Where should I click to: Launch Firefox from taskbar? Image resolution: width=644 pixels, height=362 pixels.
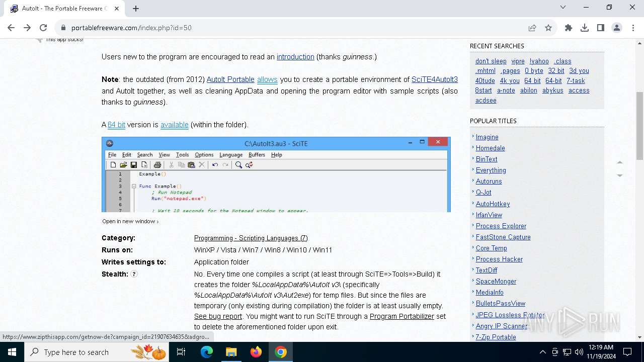coord(256,352)
